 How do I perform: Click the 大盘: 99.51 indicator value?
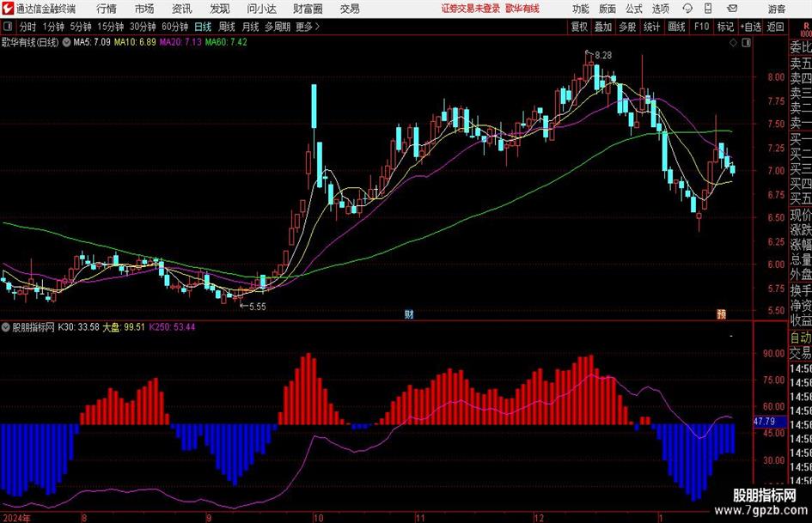click(x=123, y=327)
